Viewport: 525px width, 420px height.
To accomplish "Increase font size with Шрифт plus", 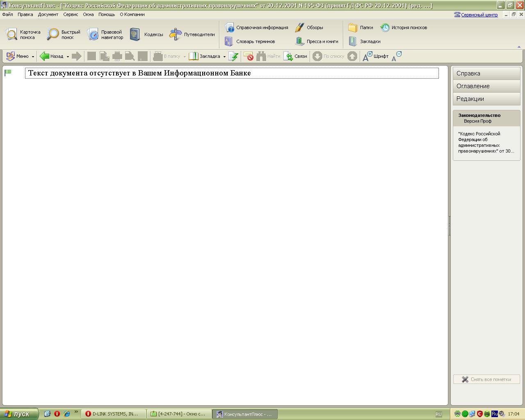I will pyautogui.click(x=375, y=56).
